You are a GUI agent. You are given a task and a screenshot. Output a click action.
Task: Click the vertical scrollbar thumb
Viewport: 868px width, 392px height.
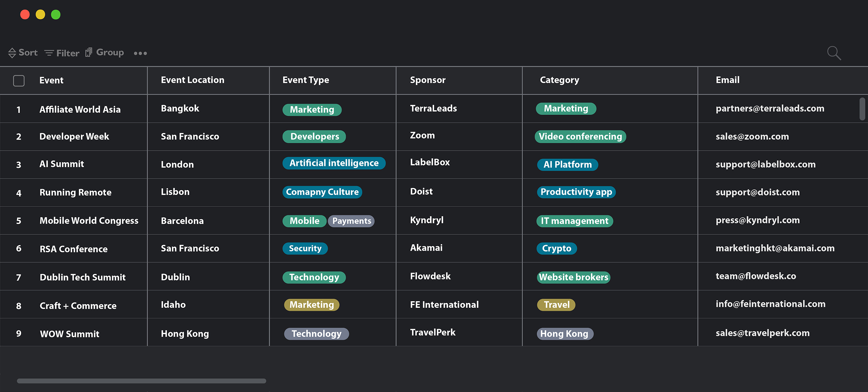[862, 108]
